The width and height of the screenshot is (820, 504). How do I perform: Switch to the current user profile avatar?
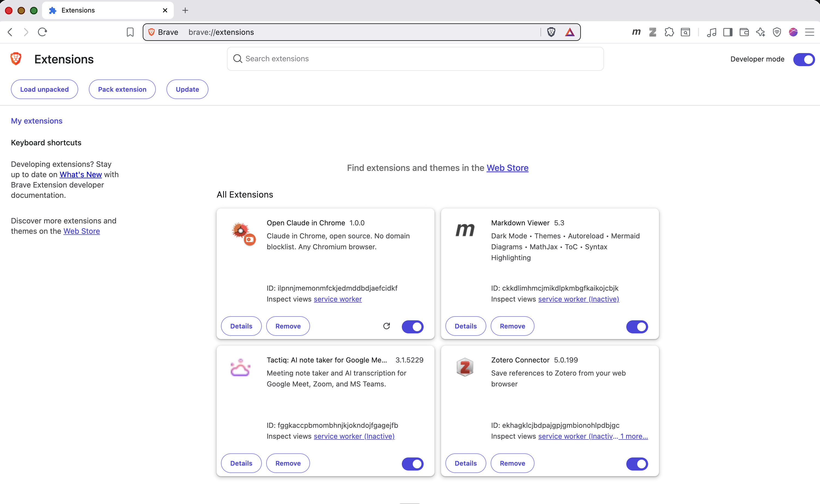tap(794, 32)
